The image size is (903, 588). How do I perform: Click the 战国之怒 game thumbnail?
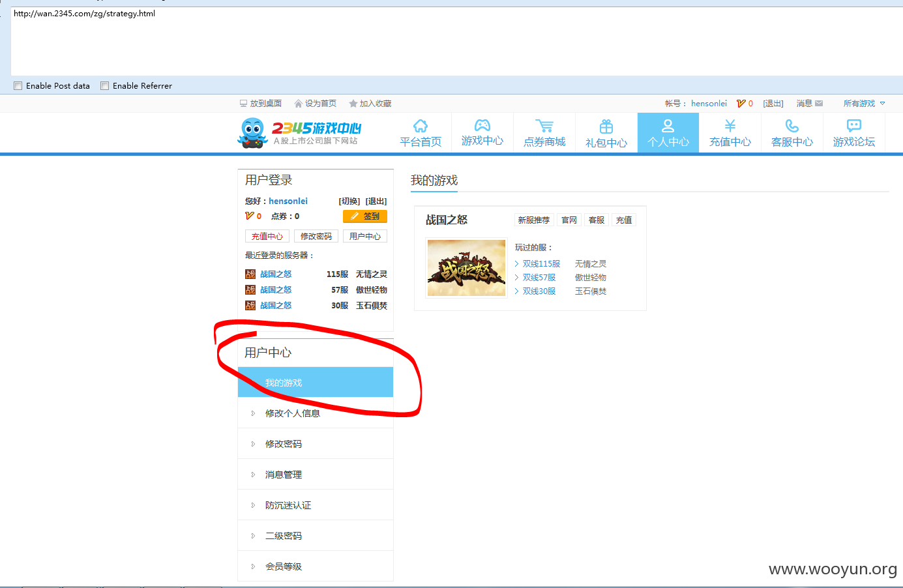point(466,268)
